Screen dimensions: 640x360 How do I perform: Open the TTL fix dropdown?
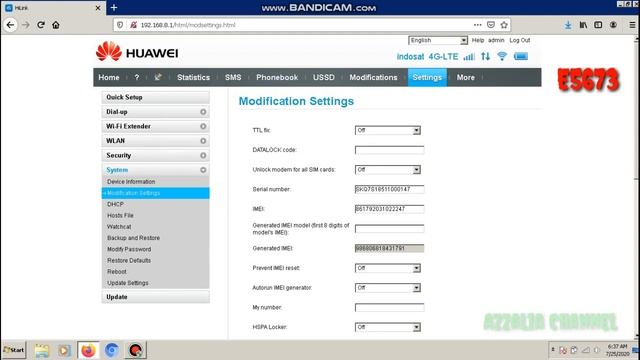[388, 130]
